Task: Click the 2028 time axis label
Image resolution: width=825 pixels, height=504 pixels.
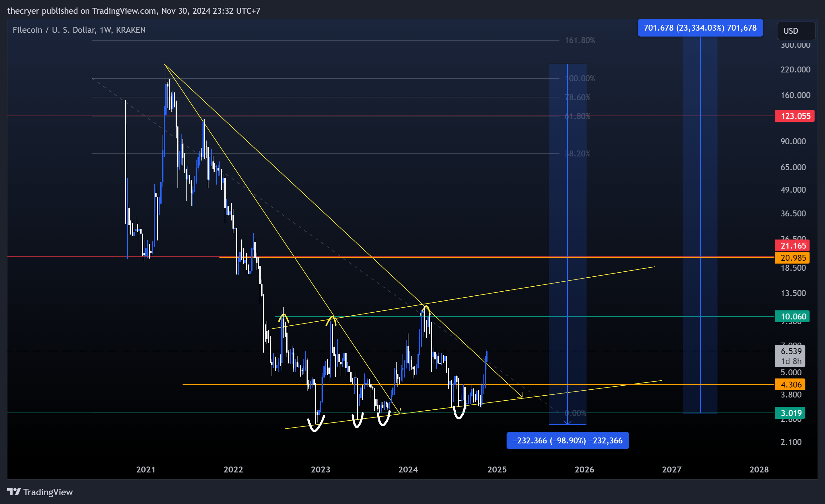Action: tap(759, 470)
